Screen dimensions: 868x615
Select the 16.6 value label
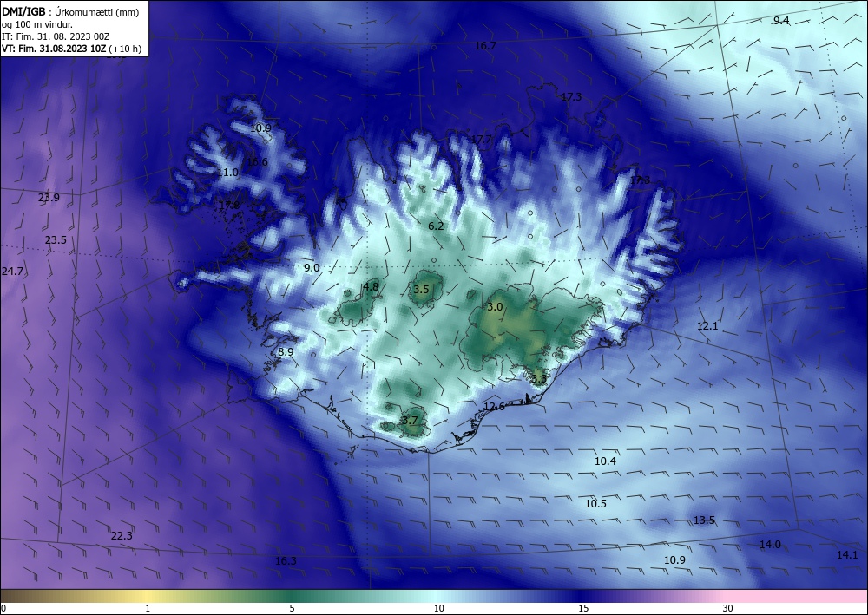click(258, 161)
